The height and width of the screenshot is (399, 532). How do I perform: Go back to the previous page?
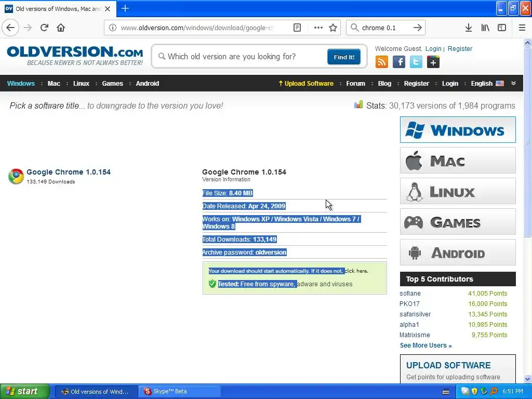pos(10,28)
